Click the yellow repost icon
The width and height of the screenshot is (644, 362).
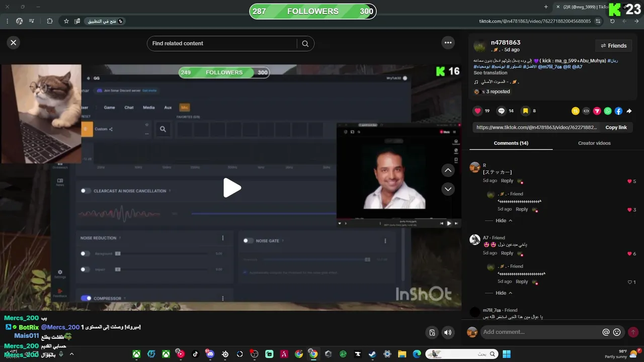[x=576, y=111]
